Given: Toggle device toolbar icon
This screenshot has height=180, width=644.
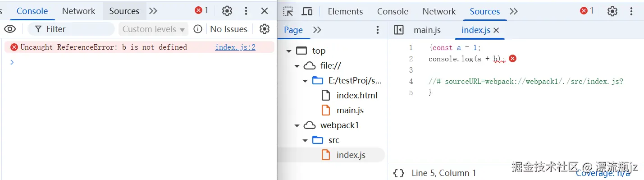Looking at the screenshot, I should click(307, 11).
